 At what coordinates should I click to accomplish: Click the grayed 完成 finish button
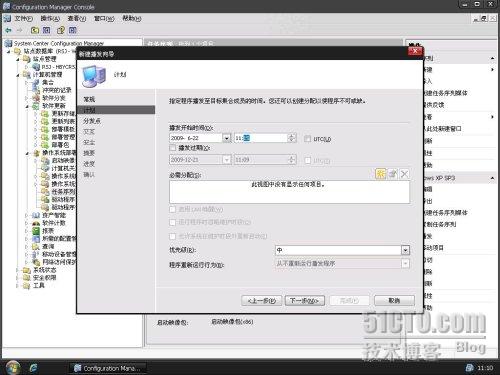tap(349, 301)
